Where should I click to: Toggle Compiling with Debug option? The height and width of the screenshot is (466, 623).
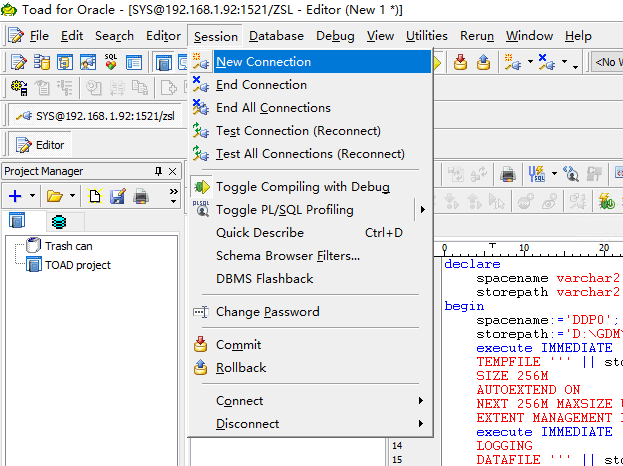[x=302, y=187]
